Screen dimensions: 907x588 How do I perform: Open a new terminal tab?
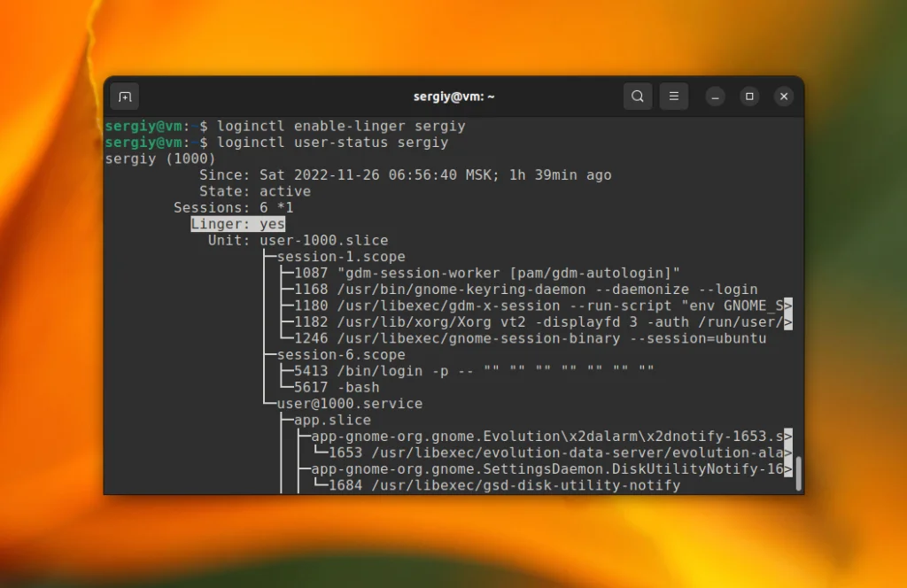(123, 96)
